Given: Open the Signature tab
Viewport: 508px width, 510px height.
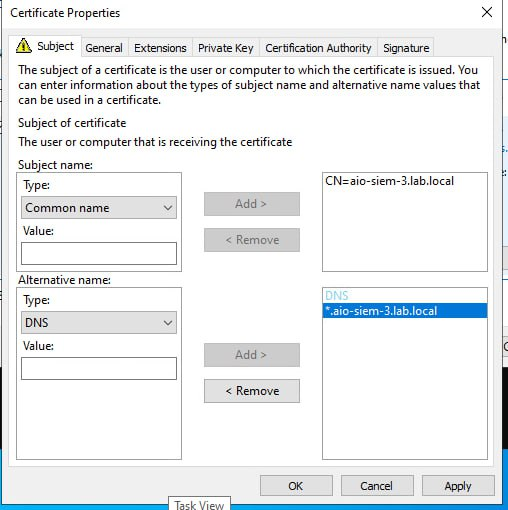Looking at the screenshot, I should click(x=406, y=48).
